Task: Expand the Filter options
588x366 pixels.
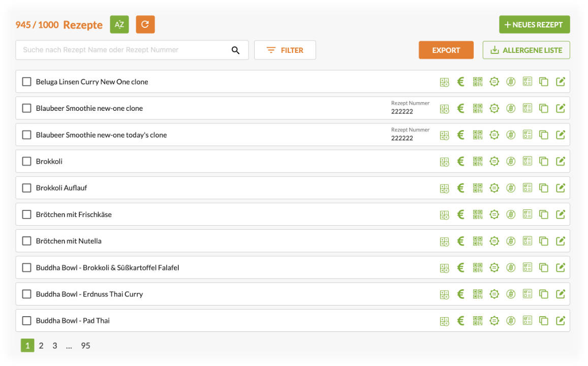Action: pos(285,50)
